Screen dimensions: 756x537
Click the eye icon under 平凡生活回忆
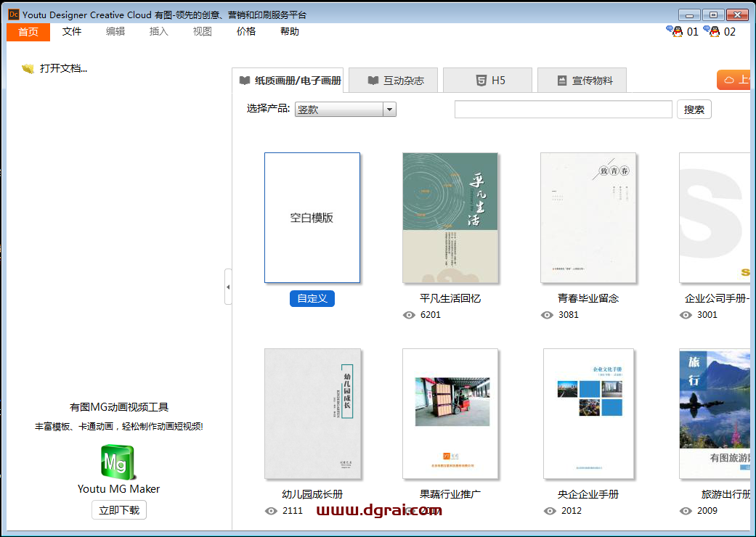coord(409,315)
